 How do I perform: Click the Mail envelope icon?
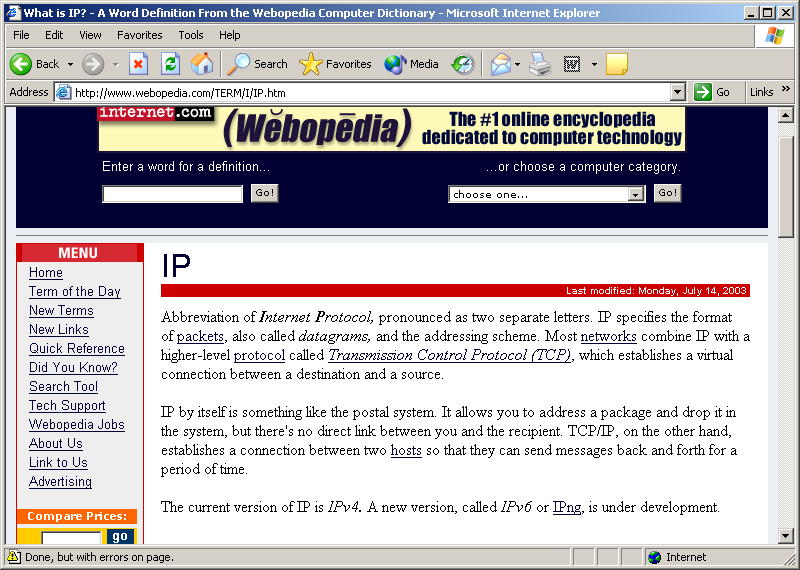coord(501,64)
